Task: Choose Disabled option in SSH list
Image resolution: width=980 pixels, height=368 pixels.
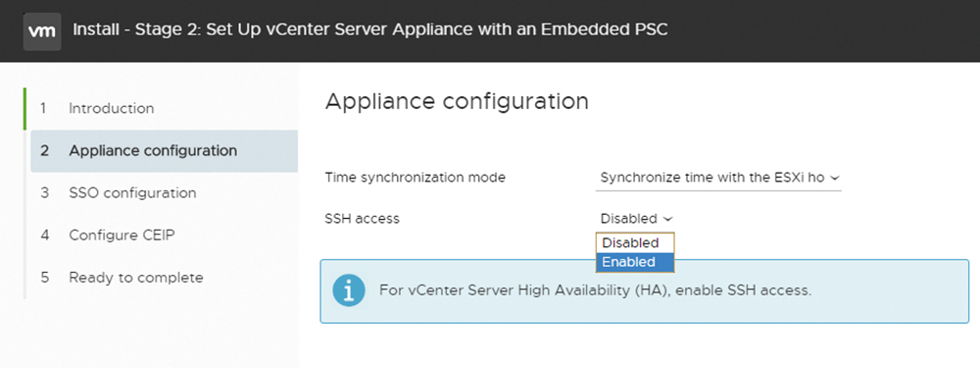Action: [635, 242]
